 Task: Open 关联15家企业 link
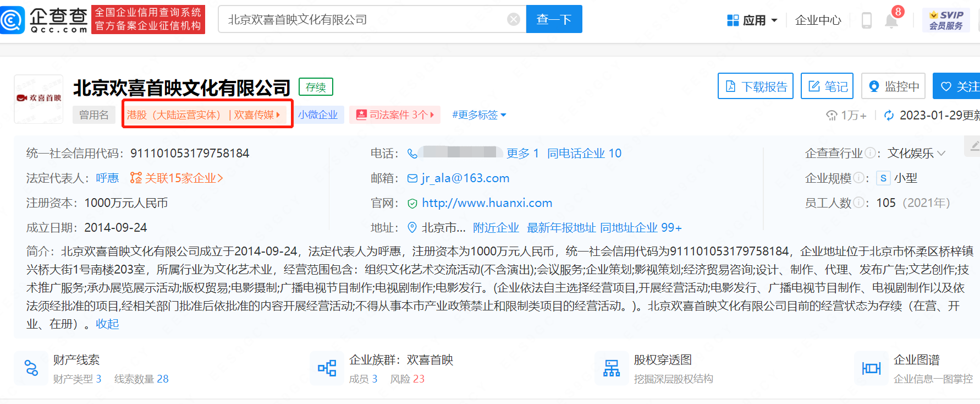(x=177, y=178)
